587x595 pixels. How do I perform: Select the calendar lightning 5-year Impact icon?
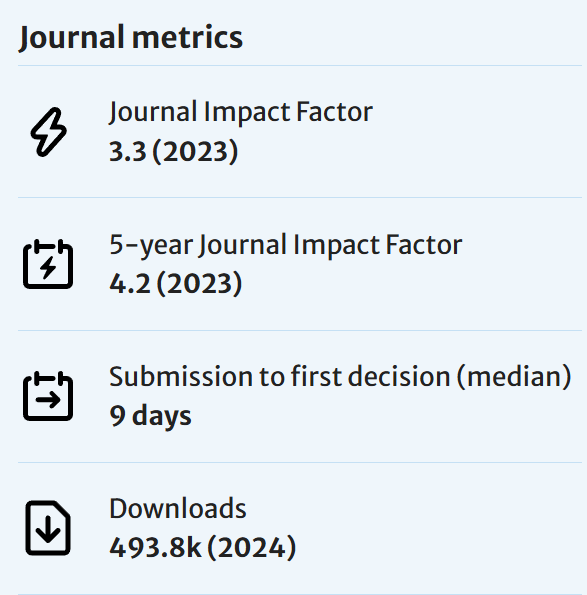coord(48,264)
